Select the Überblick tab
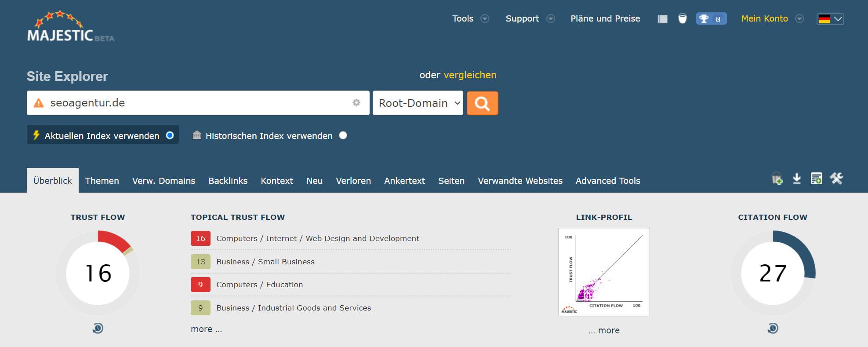 coord(53,180)
